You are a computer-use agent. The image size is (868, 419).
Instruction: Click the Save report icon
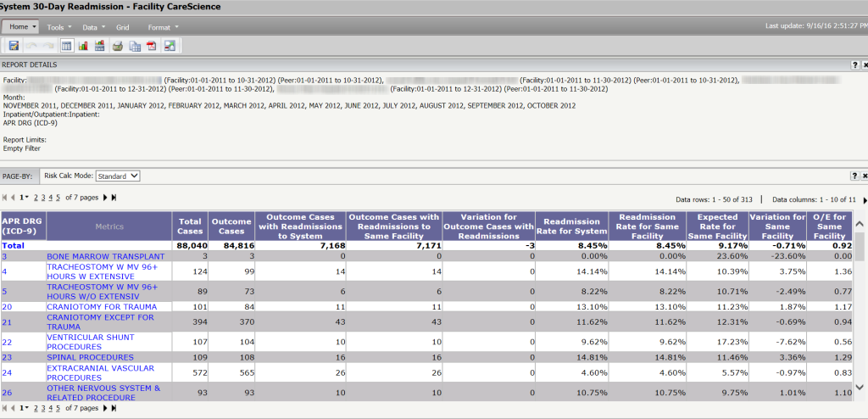[x=14, y=46]
